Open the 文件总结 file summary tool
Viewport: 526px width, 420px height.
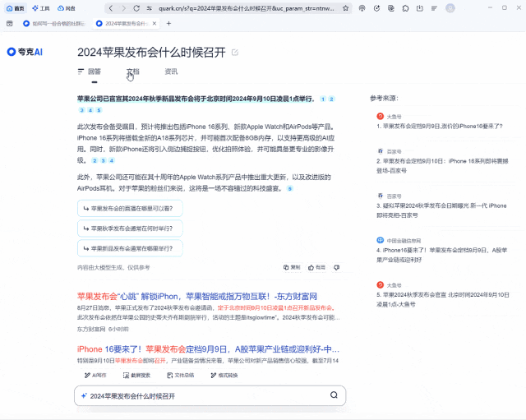181,375
